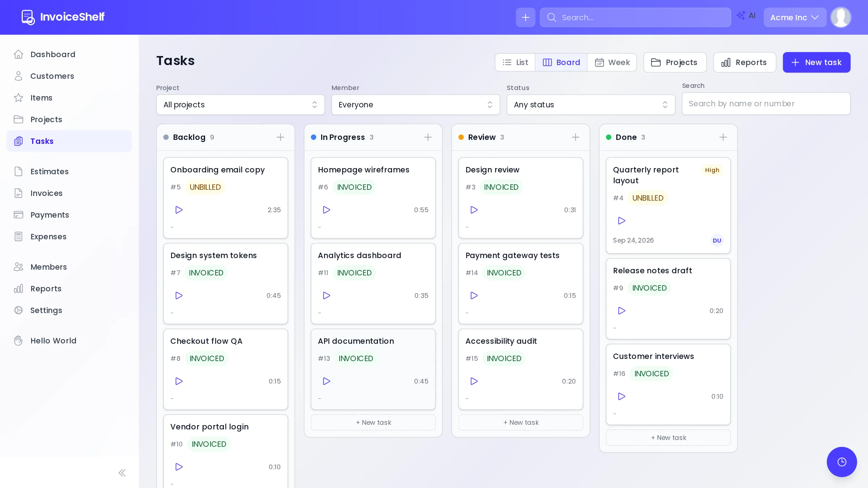Focus the top header Search field
Screen dimensions: 868x488
coord(635,17)
